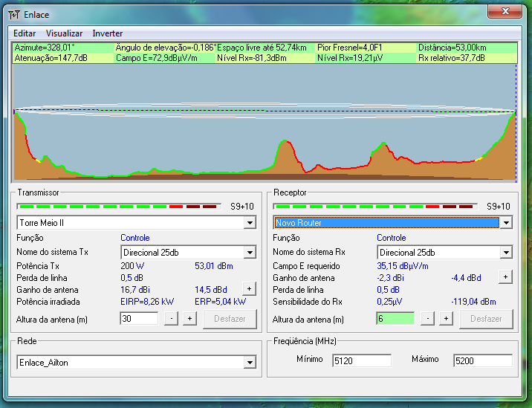Open the Nome do sistema Rx dropdown
532x408 pixels.
point(506,253)
